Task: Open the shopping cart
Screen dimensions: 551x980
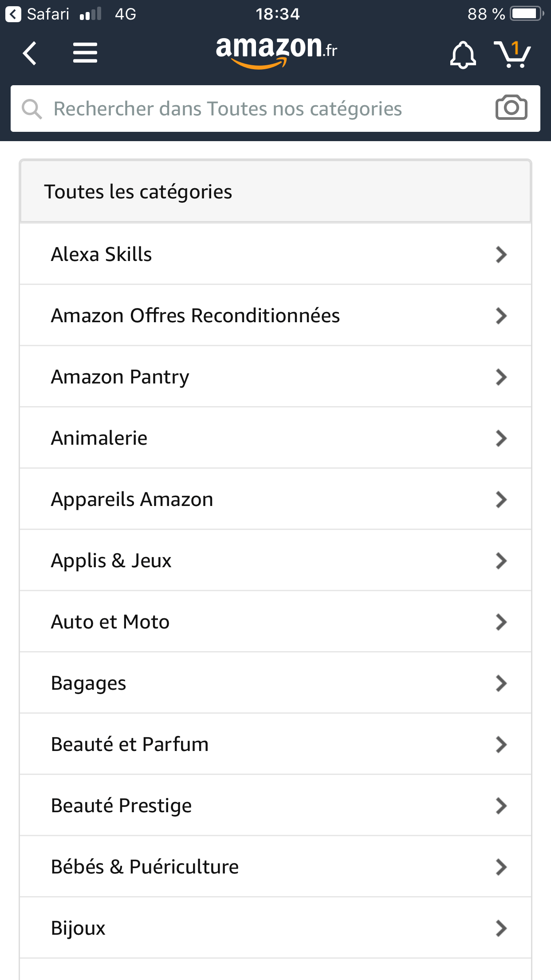Action: (x=512, y=54)
